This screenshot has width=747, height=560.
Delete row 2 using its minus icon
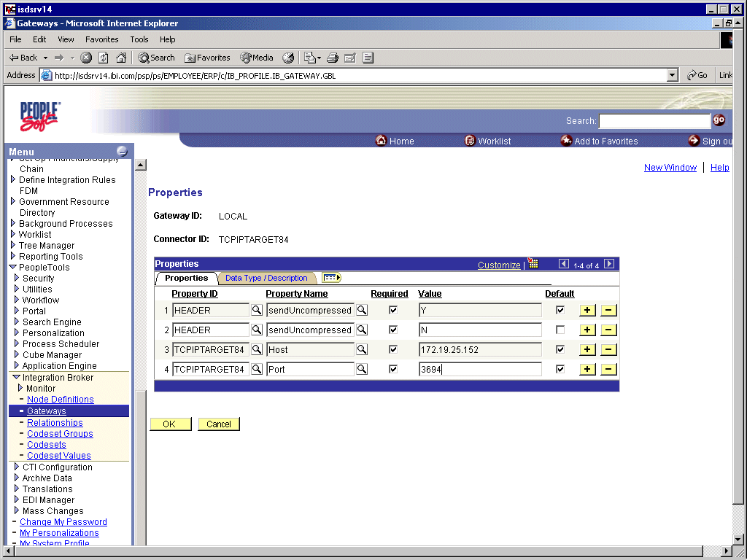coord(608,330)
